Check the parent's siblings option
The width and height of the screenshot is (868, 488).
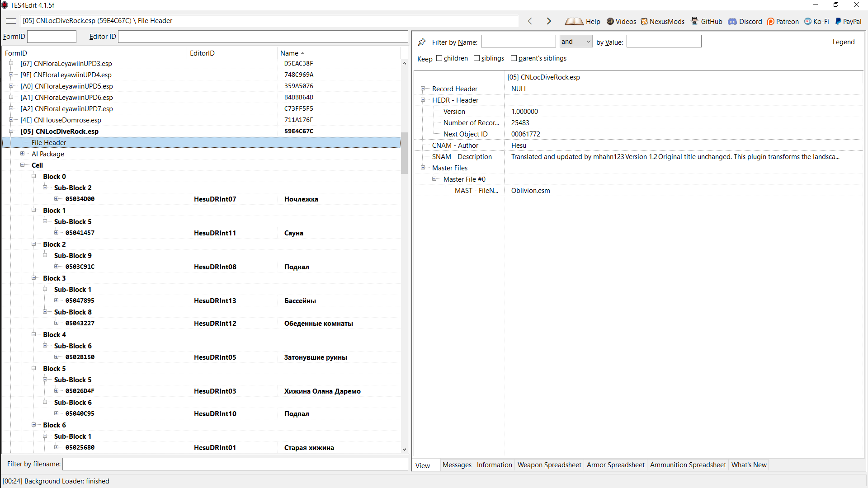(514, 58)
